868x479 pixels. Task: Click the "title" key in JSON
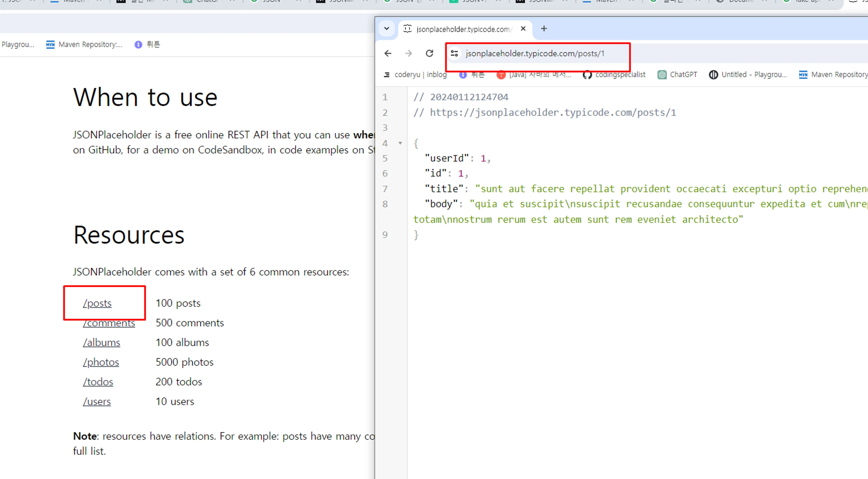coord(444,189)
